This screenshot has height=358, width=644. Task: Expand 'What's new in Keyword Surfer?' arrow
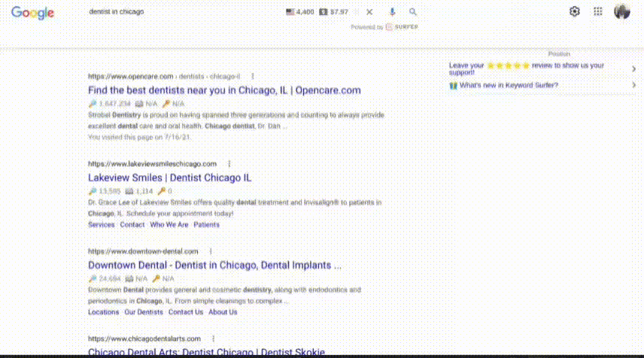633,85
